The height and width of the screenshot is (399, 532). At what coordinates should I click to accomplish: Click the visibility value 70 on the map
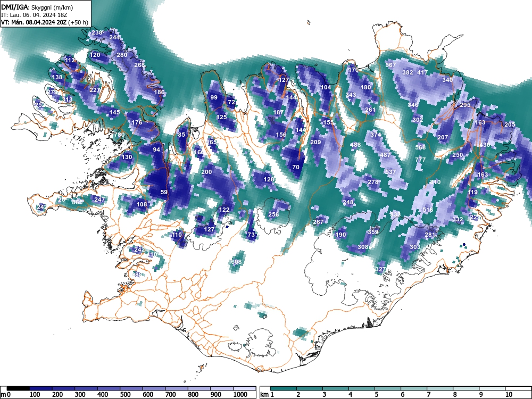tap(296, 167)
